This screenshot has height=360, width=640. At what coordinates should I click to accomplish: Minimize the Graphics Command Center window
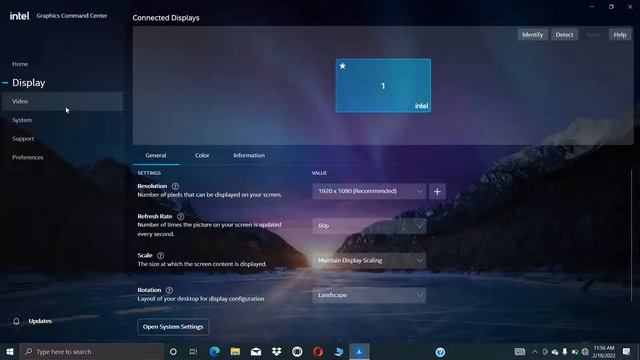[592, 7]
